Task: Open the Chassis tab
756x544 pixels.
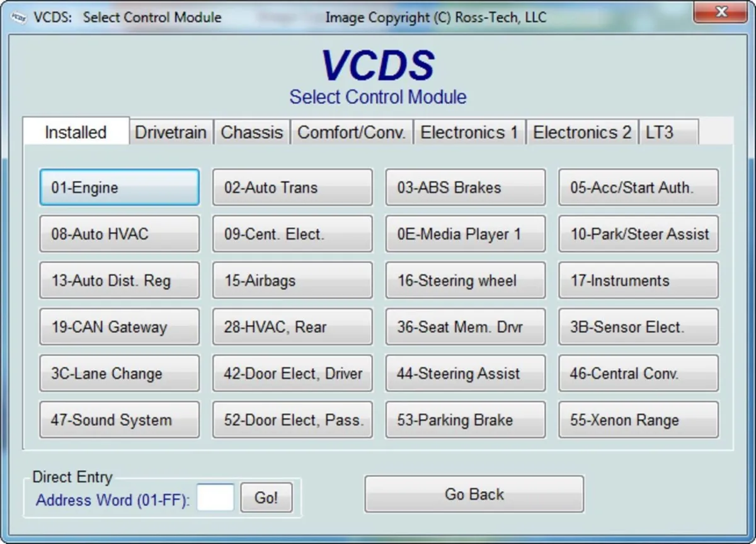Action: coord(251,132)
